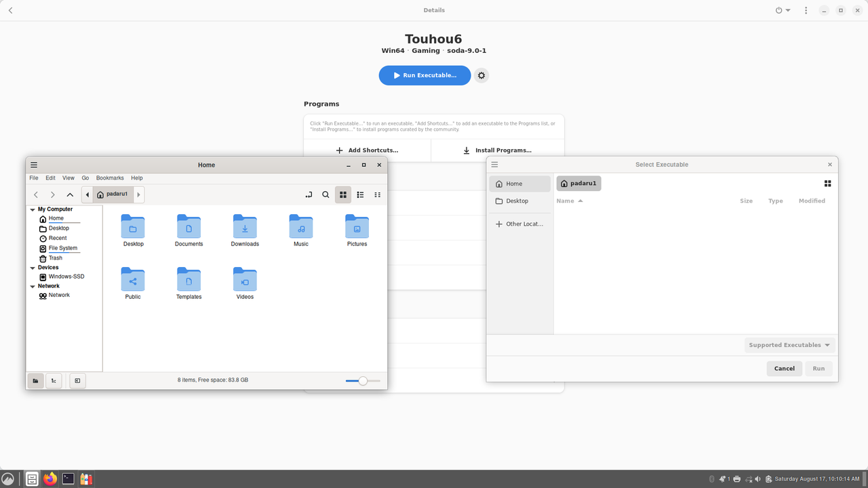The image size is (868, 488).
Task: Select Desktop in Select Executable sidebar
Action: [519, 201]
